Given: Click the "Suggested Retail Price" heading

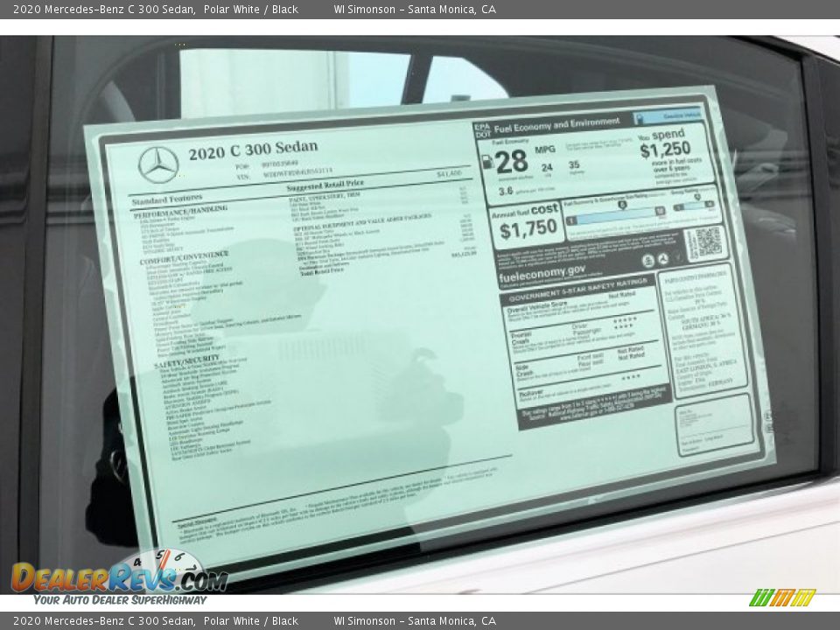Looking at the screenshot, I should coord(325,185).
